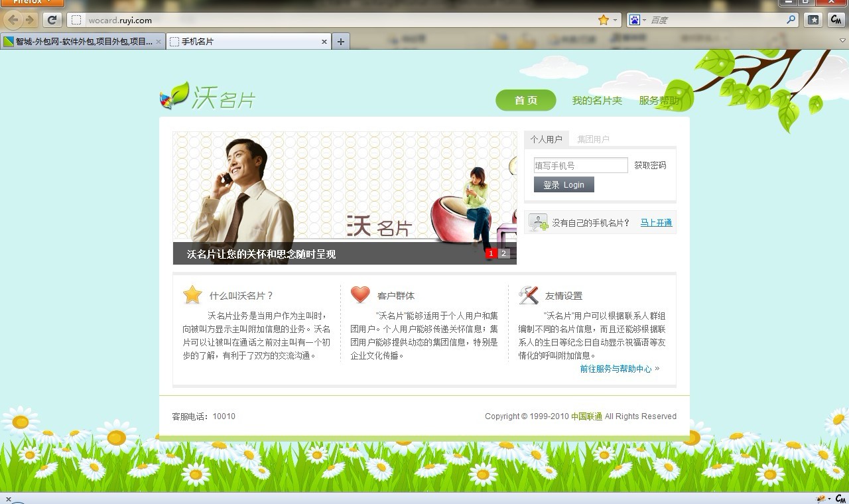The width and height of the screenshot is (849, 504).
Task: Open the Firefox application menu button
Action: click(x=32, y=3)
